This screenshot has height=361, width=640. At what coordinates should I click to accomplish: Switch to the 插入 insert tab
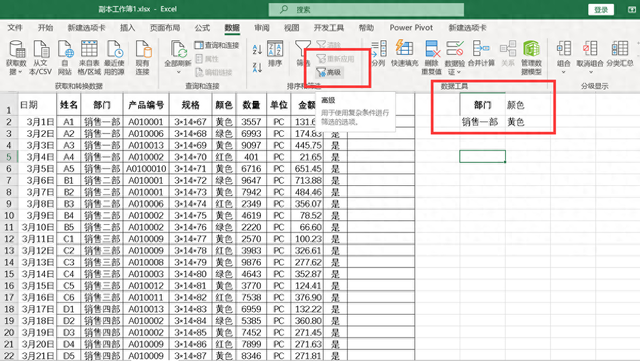tap(127, 28)
